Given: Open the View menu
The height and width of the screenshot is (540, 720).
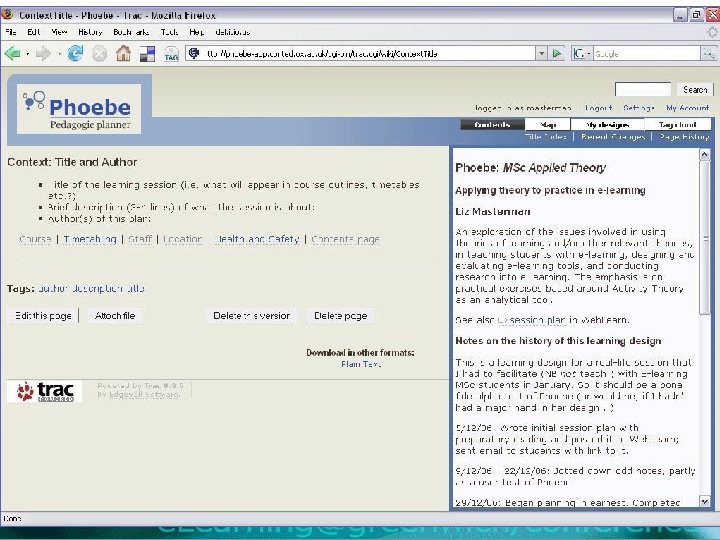Looking at the screenshot, I should (59, 32).
